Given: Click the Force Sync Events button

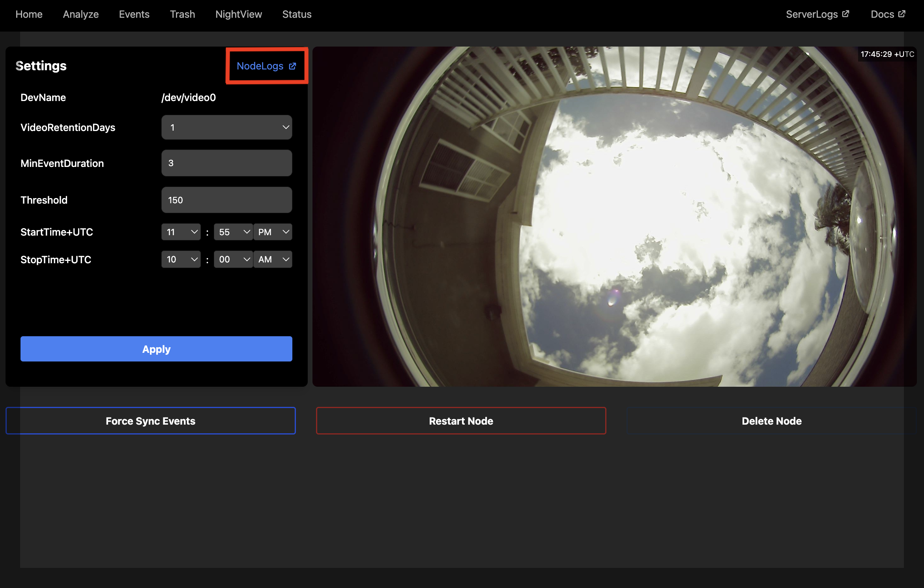Looking at the screenshot, I should 150,421.
